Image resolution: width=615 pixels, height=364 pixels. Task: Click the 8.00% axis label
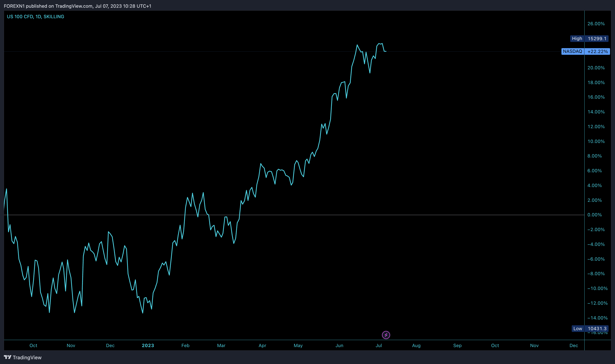[x=594, y=156]
